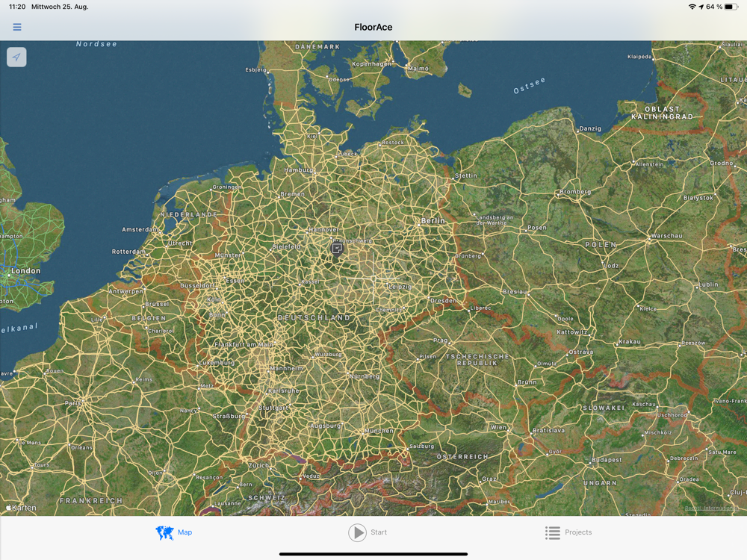Click the Prag city label
This screenshot has height=560, width=747.
point(440,340)
